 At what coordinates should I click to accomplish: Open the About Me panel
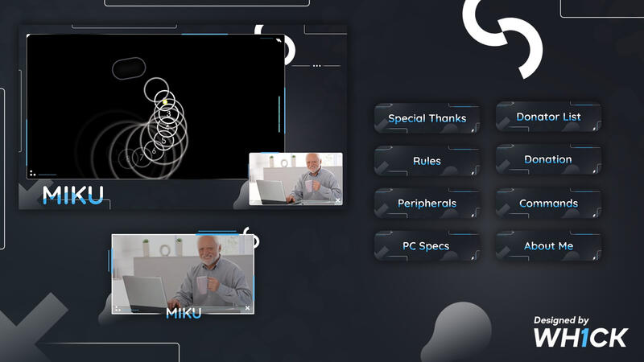coord(548,246)
